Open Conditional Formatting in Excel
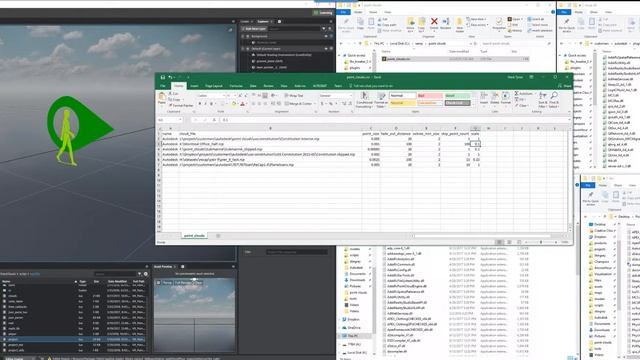 click(364, 100)
